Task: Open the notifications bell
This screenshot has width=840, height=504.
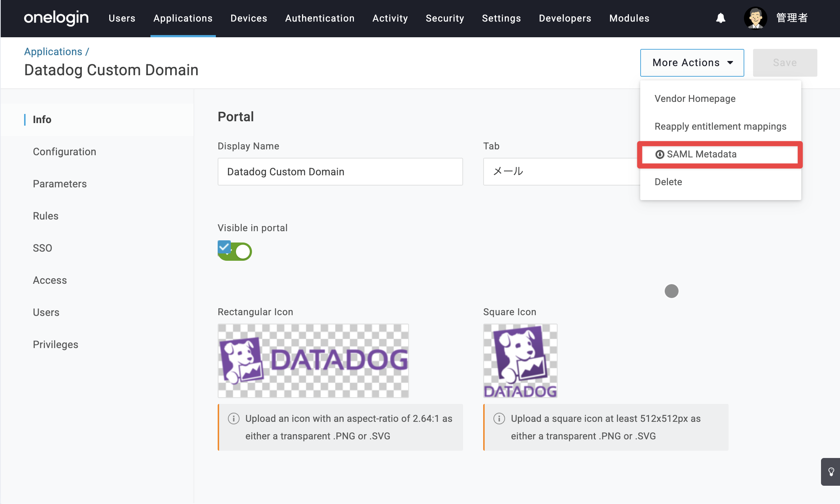Action: [721, 18]
